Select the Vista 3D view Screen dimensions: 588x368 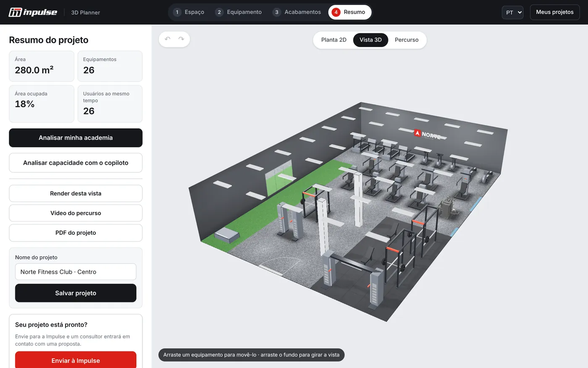click(x=370, y=40)
